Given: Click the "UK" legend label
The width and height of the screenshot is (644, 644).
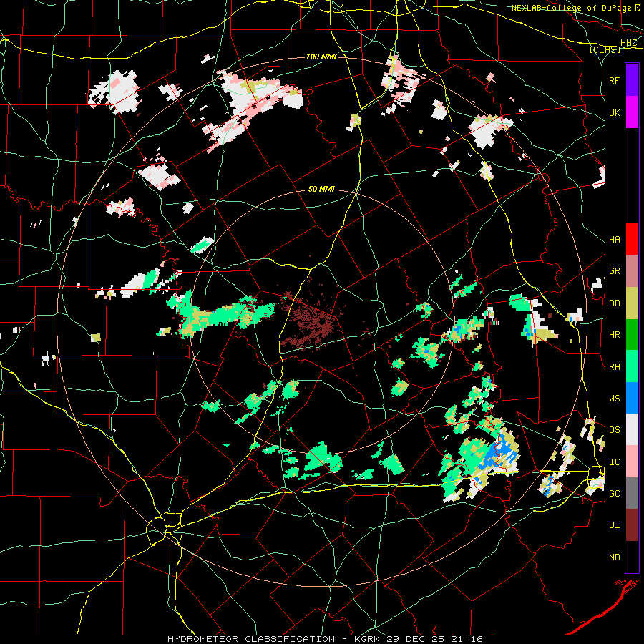Looking at the screenshot, I should (x=614, y=112).
